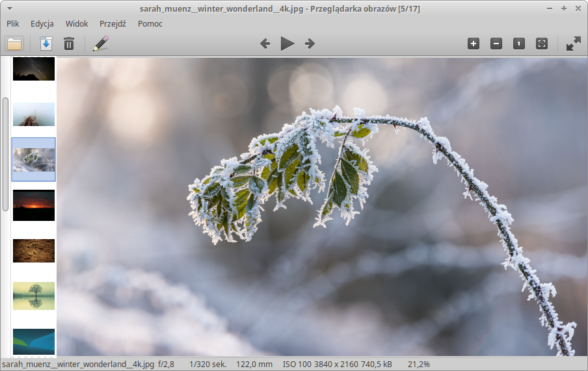This screenshot has width=588, height=371.
Task: Select the foggy pier thumbnail
Action: click(34, 114)
